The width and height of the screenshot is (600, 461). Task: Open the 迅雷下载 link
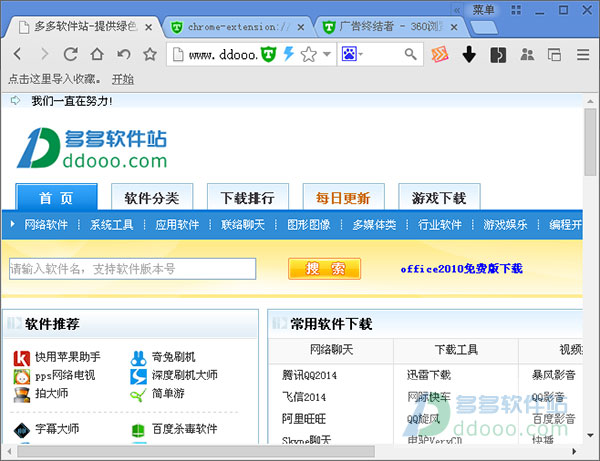pyautogui.click(x=429, y=375)
